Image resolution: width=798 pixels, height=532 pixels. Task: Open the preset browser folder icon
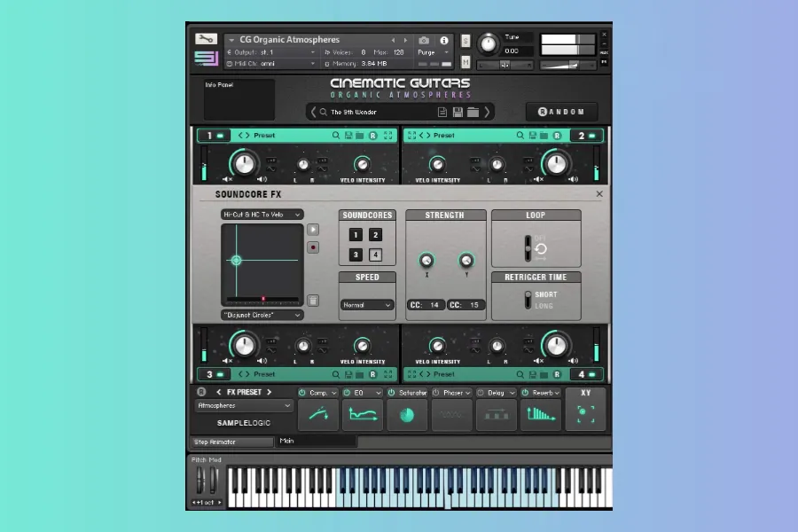[x=473, y=112]
